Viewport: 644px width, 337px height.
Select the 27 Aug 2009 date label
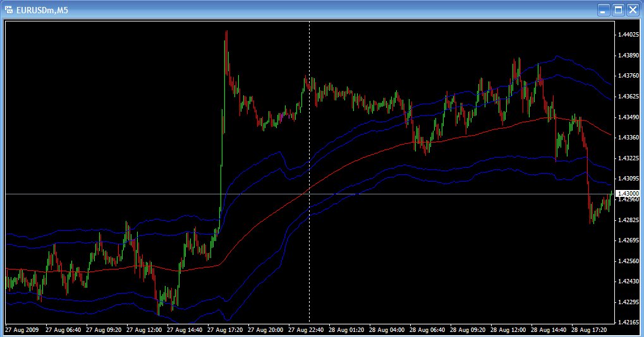click(x=21, y=329)
